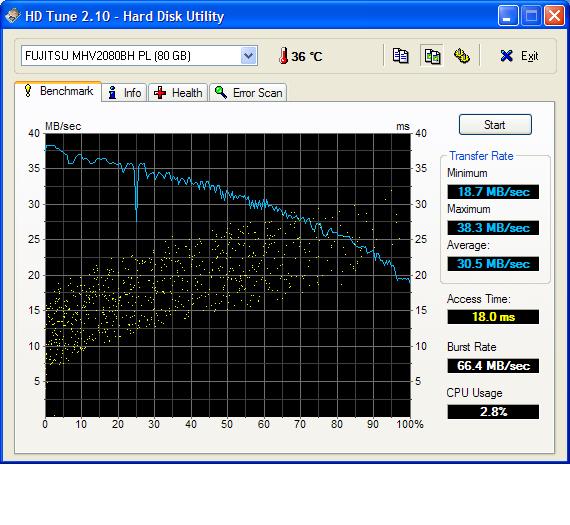Expand the drive selection dropdown arrow

(249, 56)
